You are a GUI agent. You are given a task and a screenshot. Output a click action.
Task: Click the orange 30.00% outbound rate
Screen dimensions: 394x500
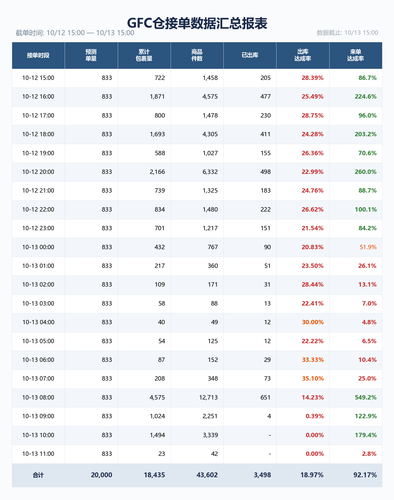(312, 322)
